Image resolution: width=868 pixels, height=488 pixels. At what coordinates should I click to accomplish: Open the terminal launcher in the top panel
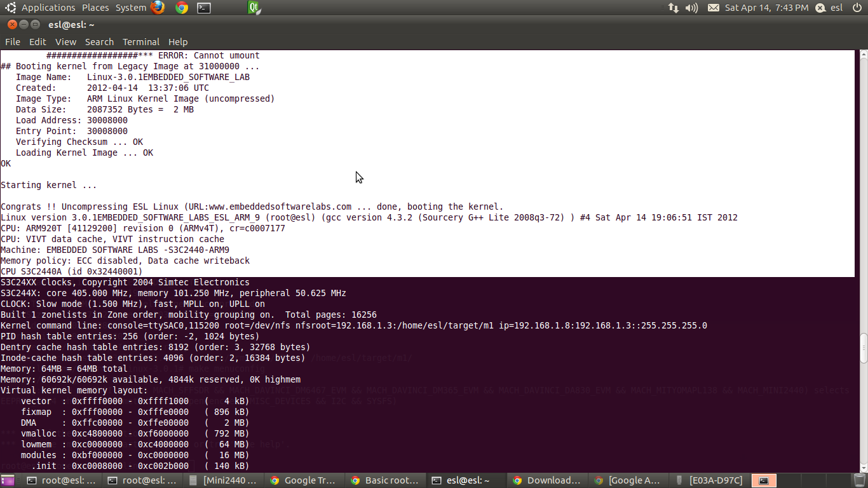point(205,8)
